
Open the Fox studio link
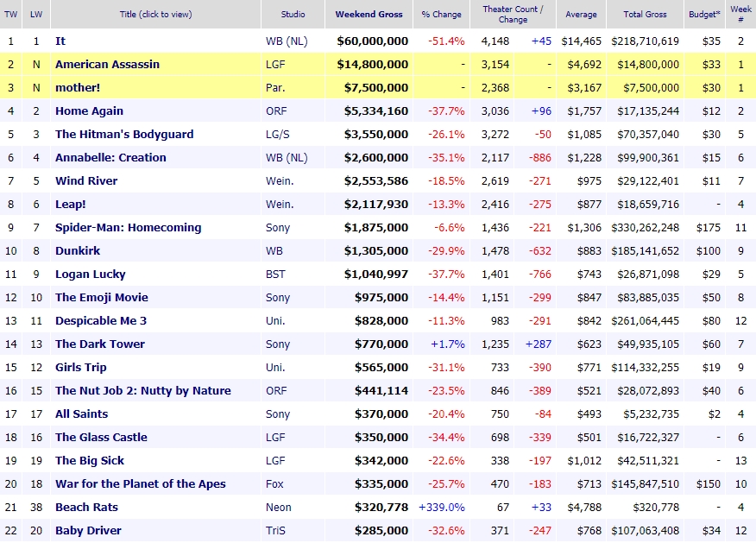(x=274, y=484)
